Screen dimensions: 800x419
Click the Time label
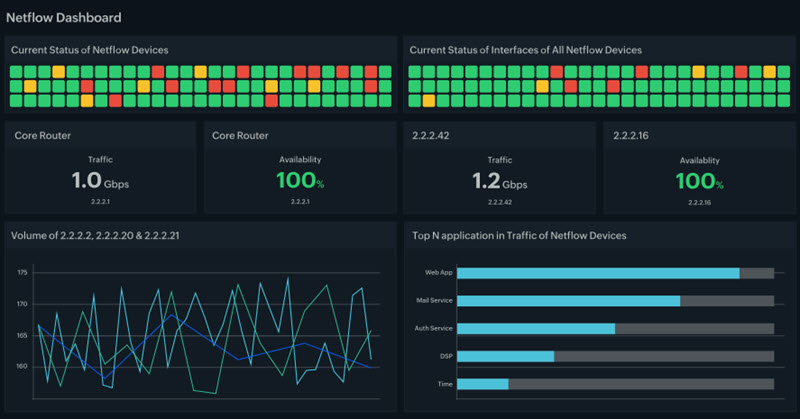coord(445,384)
